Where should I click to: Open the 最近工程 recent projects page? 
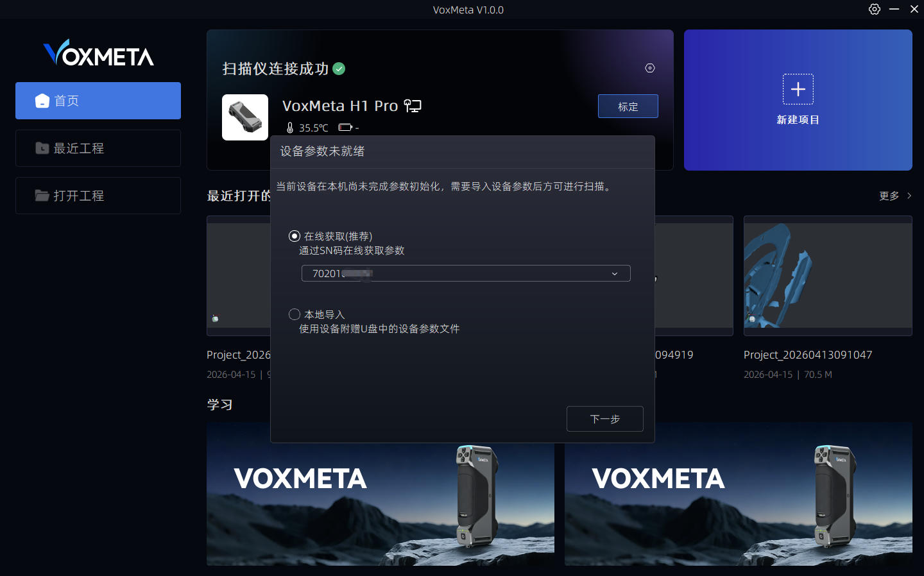(98, 148)
